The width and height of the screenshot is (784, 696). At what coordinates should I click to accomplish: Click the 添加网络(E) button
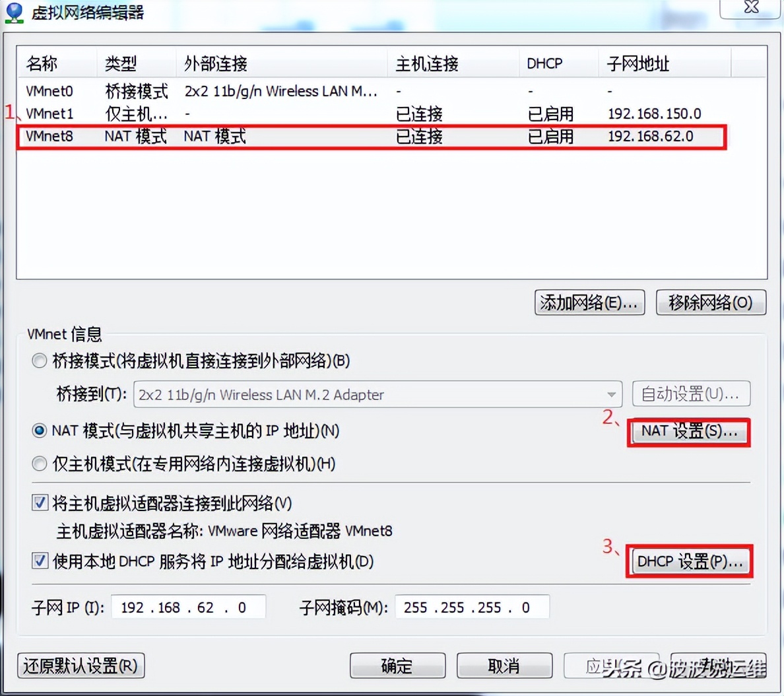[x=589, y=302]
